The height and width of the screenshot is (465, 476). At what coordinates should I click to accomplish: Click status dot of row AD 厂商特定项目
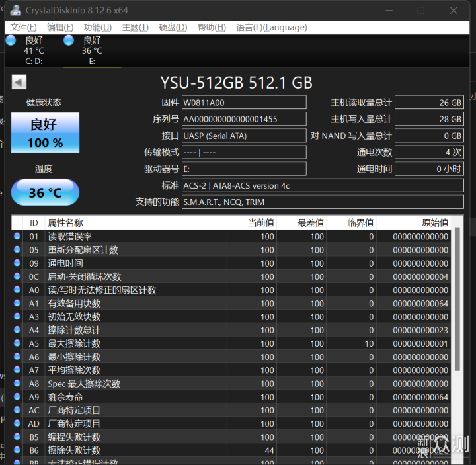point(17,423)
